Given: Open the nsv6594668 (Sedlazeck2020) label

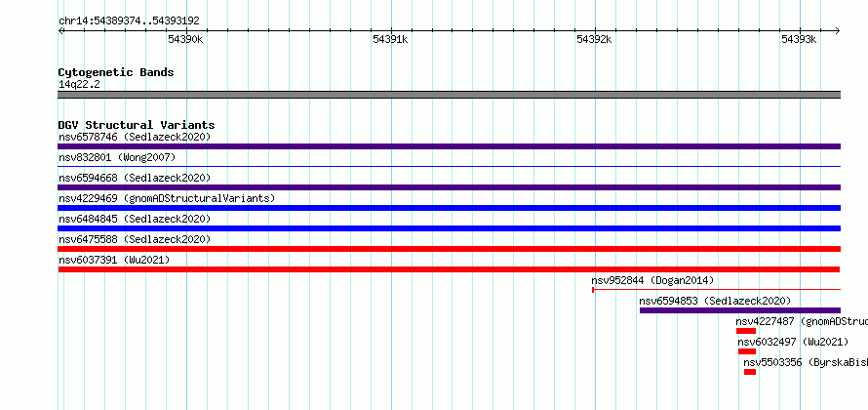Looking at the screenshot, I should [x=135, y=178].
